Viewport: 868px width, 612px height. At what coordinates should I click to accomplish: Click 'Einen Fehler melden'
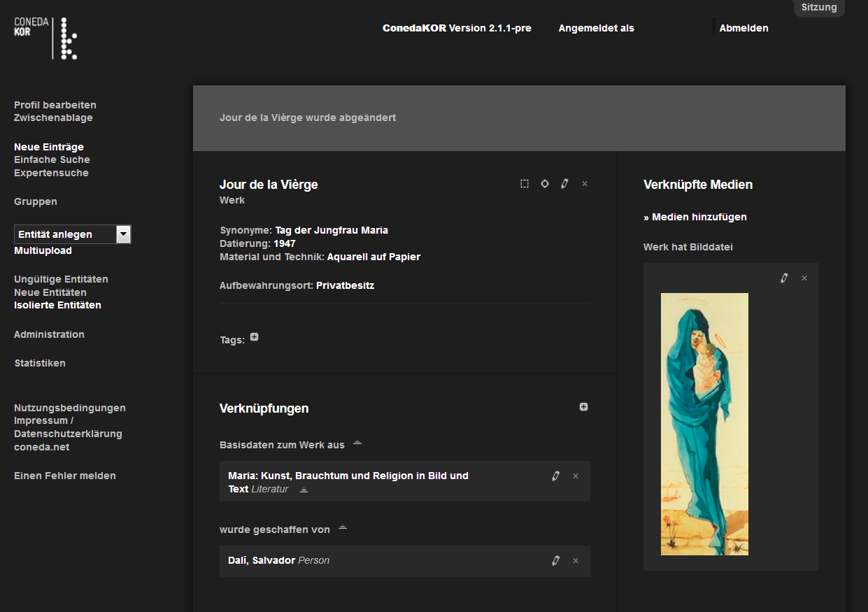tap(65, 476)
